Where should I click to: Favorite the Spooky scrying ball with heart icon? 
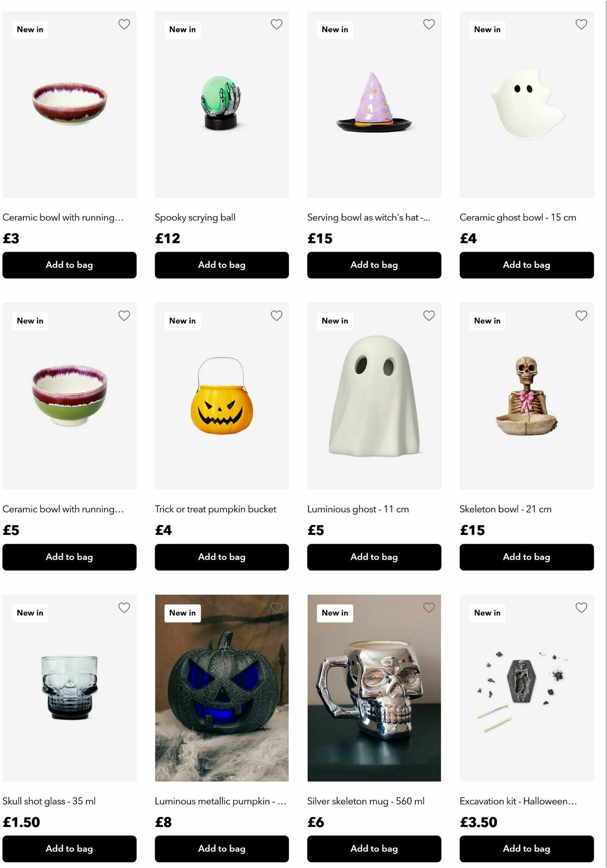coord(277,24)
